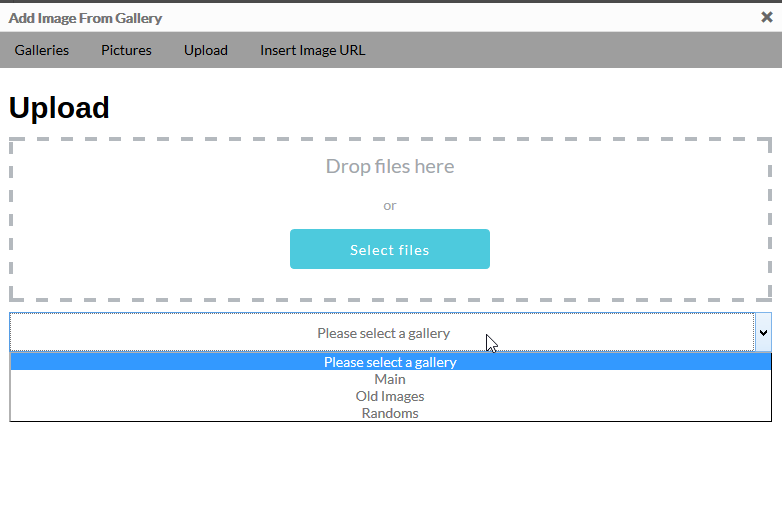Click the gallery select field box
The height and width of the screenshot is (526, 782).
(382, 333)
